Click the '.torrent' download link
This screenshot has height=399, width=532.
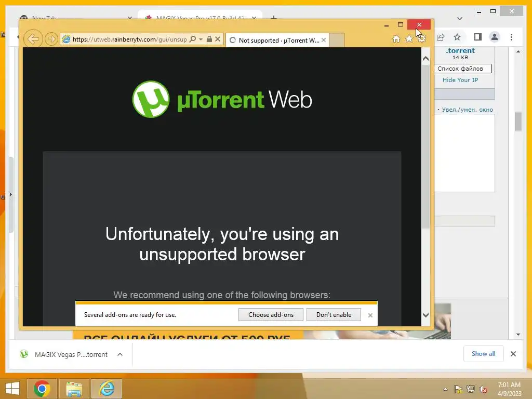click(x=460, y=51)
